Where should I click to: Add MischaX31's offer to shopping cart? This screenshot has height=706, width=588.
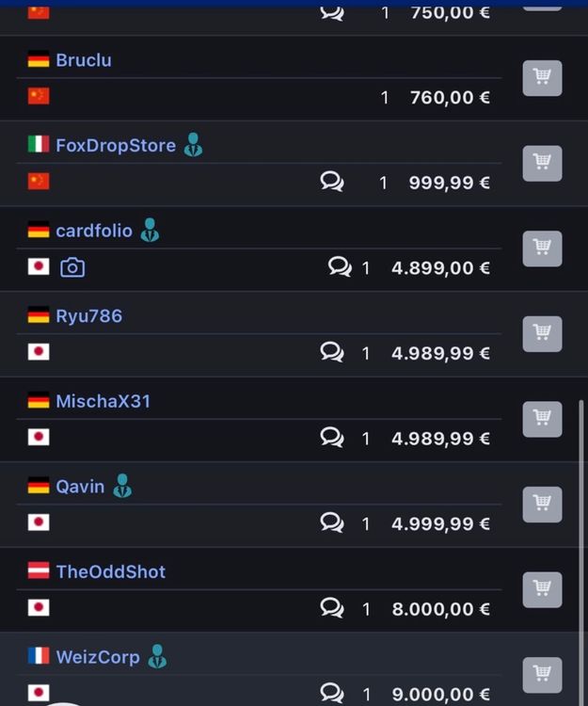[x=542, y=419]
